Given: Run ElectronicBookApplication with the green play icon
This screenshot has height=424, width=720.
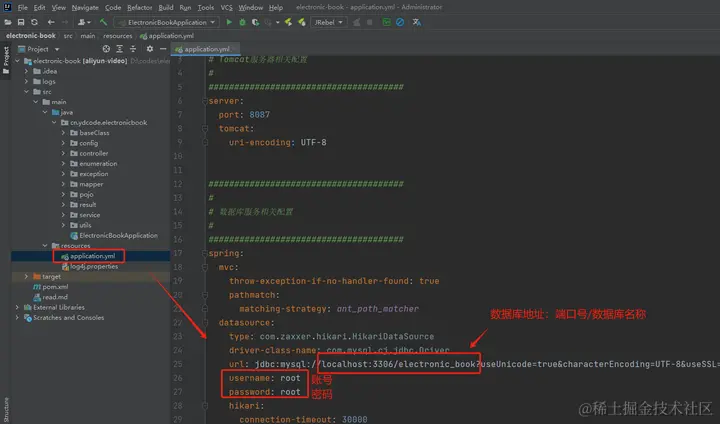Looking at the screenshot, I should (229, 22).
